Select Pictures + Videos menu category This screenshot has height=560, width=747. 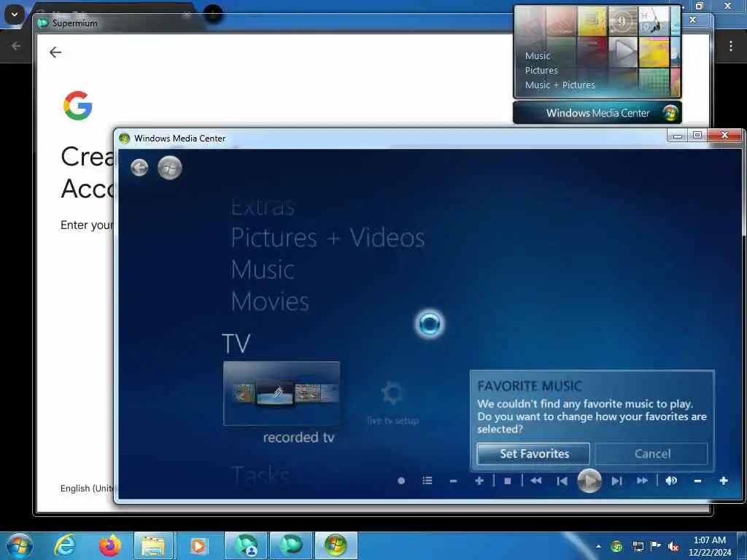click(x=328, y=238)
